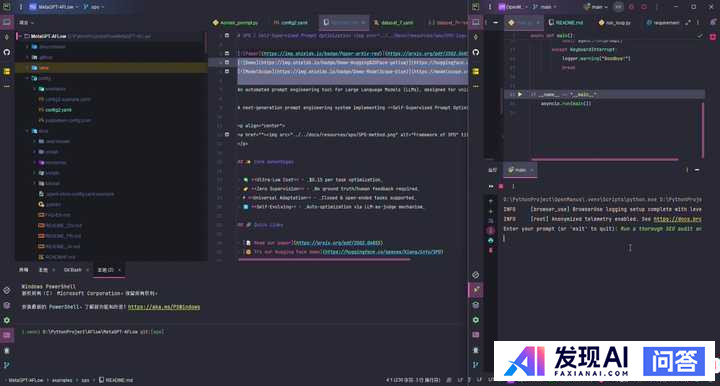The height and width of the screenshot is (386, 720).
Task: Click scroll-up arrow in Run panel sidebar
Action: click(x=491, y=201)
